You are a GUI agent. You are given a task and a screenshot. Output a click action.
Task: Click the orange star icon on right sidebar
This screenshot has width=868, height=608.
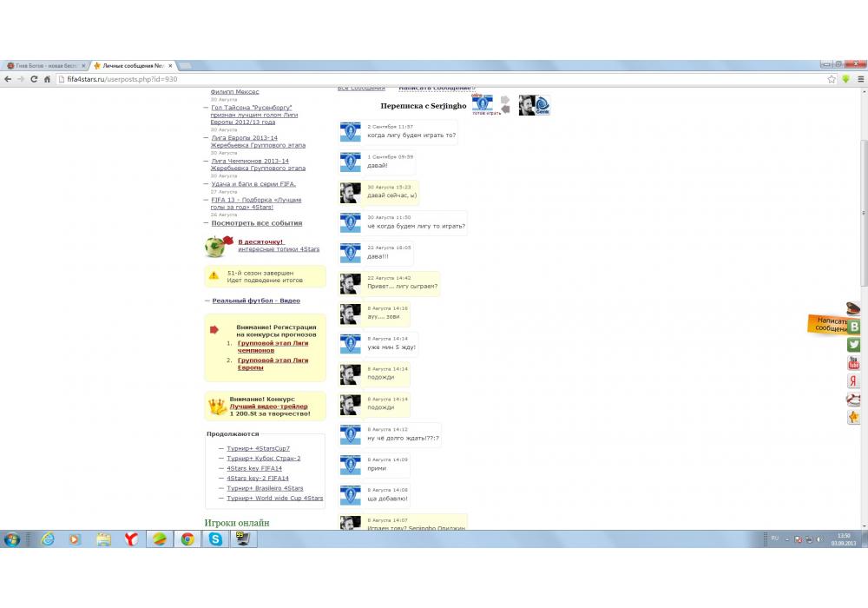pos(854,418)
